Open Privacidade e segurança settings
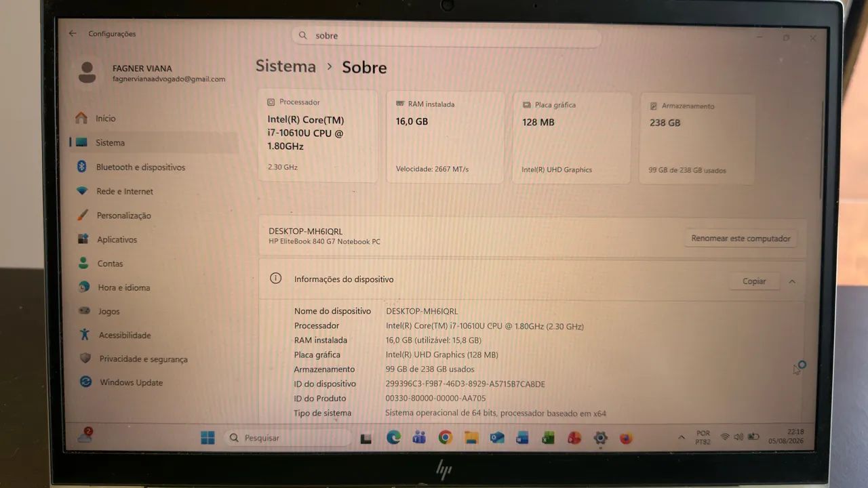Viewport: 868px width, 488px height. (154, 359)
